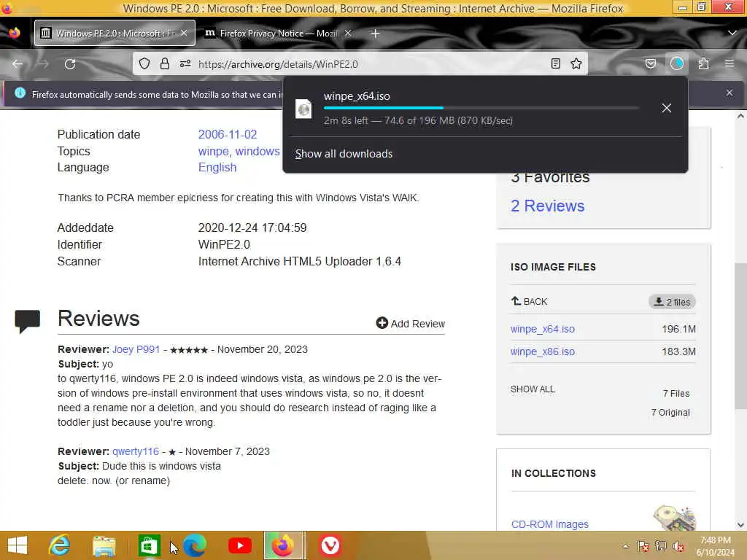
Task: Open the extensions puzzle icon
Action: [703, 64]
